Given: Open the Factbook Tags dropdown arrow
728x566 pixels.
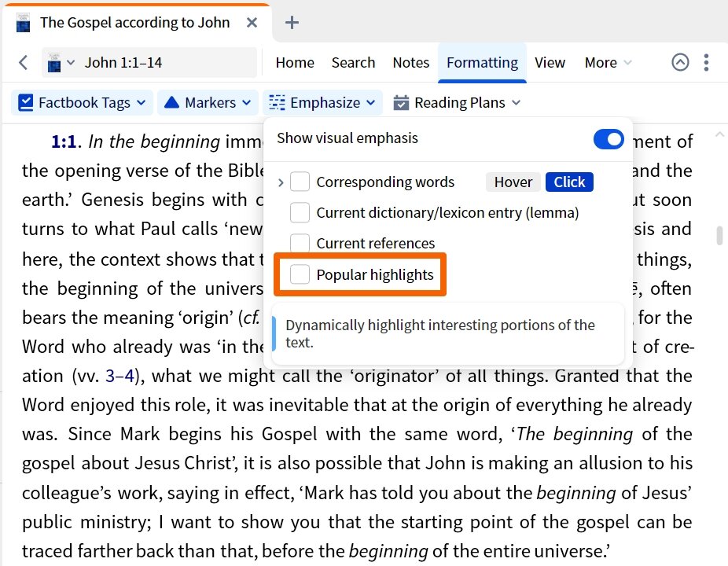Looking at the screenshot, I should point(142,103).
